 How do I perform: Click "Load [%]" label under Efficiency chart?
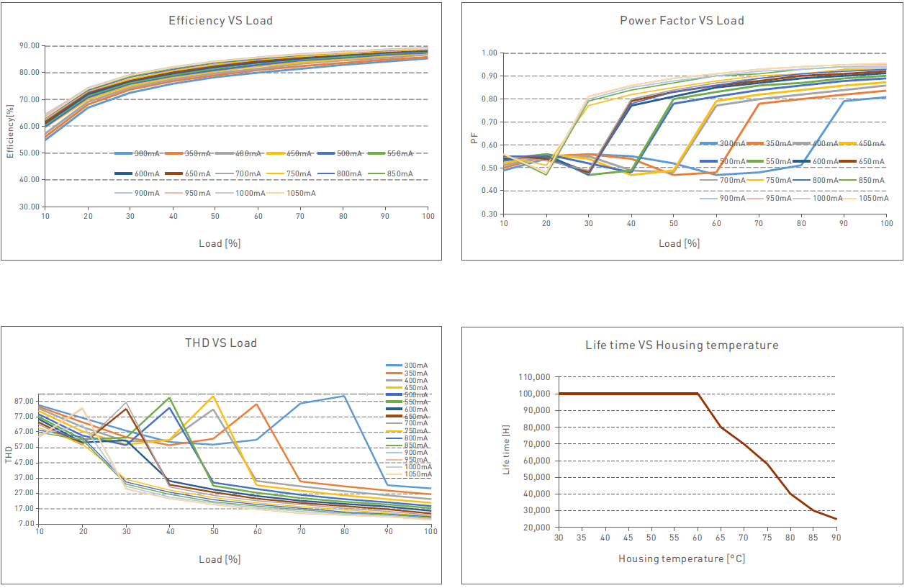(x=220, y=243)
